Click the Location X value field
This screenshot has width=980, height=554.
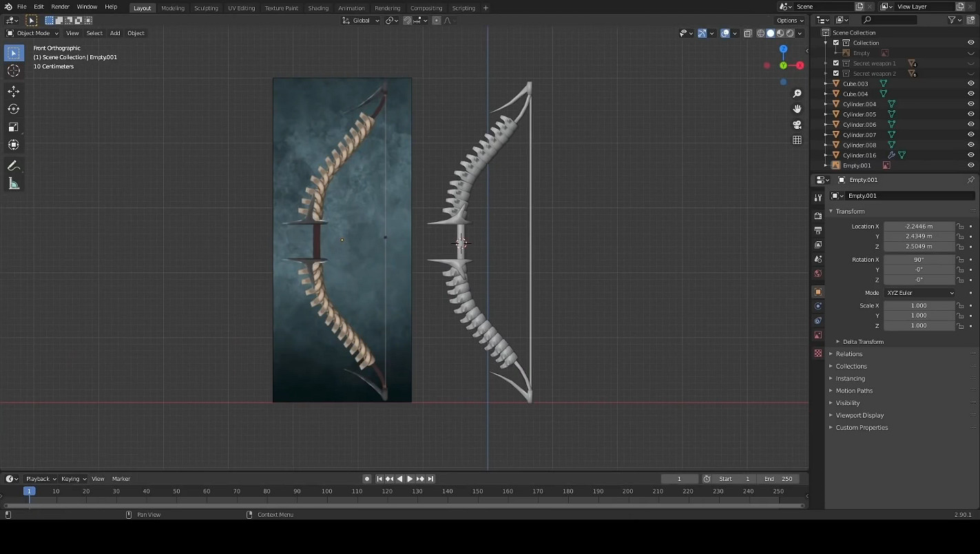(919, 226)
